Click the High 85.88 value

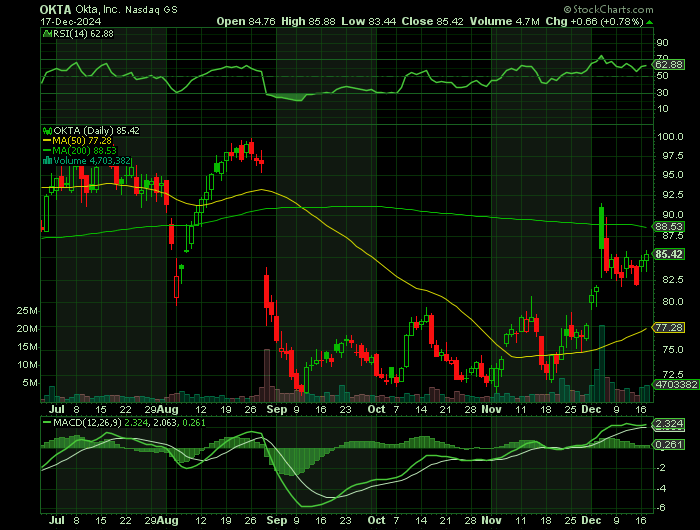coord(308,21)
